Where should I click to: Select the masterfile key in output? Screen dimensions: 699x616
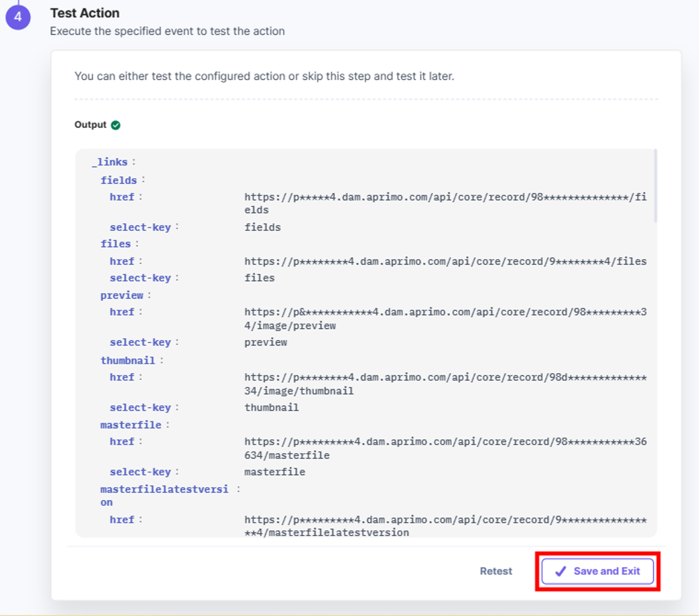(131, 425)
